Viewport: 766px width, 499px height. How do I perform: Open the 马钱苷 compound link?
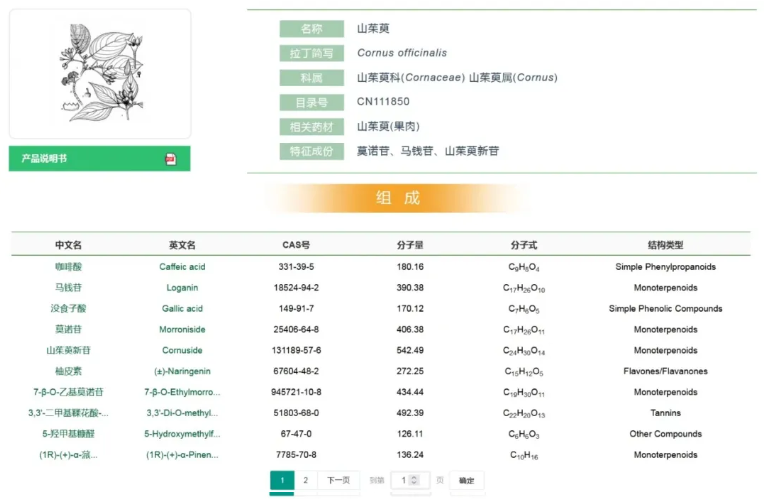pyautogui.click(x=68, y=288)
